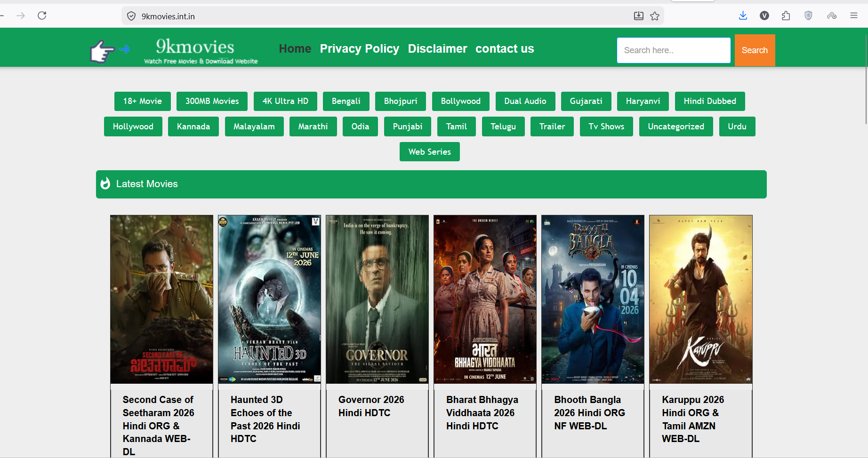Select the Dual Audio category
Screen dimensions: 868x458
(525, 101)
